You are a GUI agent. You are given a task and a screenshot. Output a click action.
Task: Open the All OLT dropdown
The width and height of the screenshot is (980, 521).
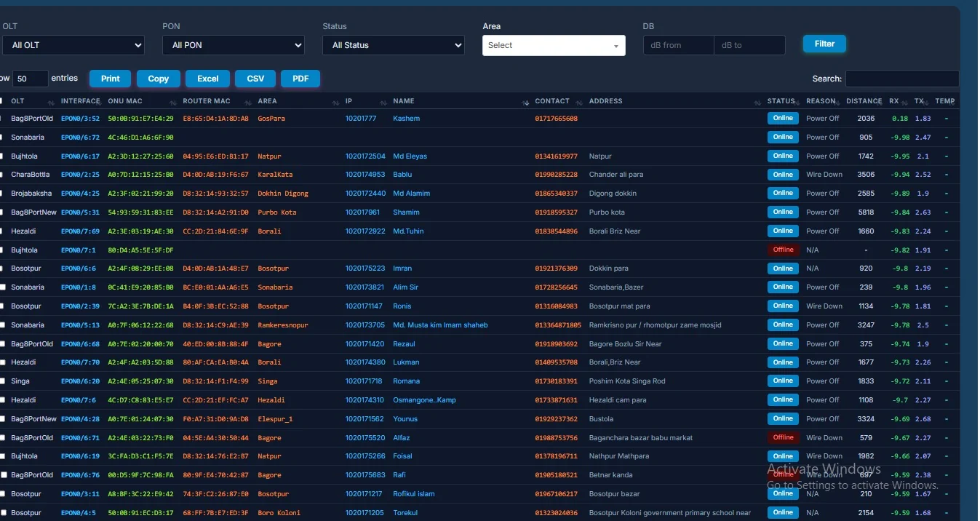click(x=73, y=45)
